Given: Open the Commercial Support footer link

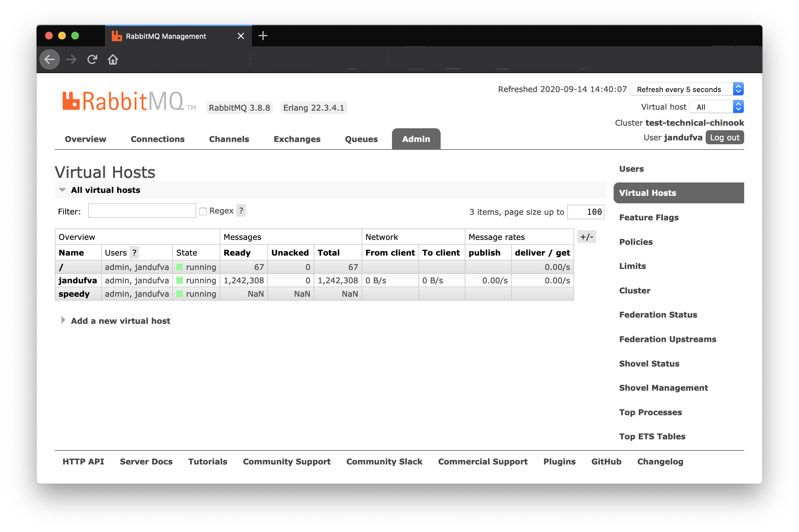Looking at the screenshot, I should tap(482, 462).
